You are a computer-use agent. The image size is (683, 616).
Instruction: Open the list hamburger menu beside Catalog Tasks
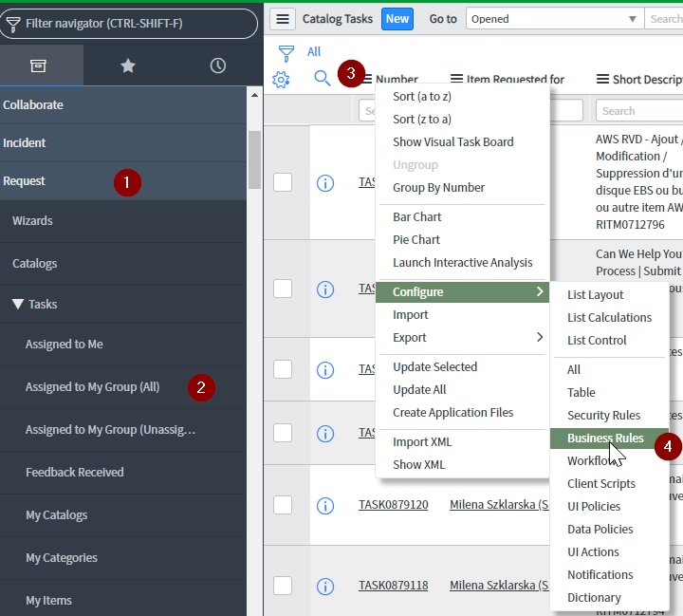pyautogui.click(x=283, y=19)
